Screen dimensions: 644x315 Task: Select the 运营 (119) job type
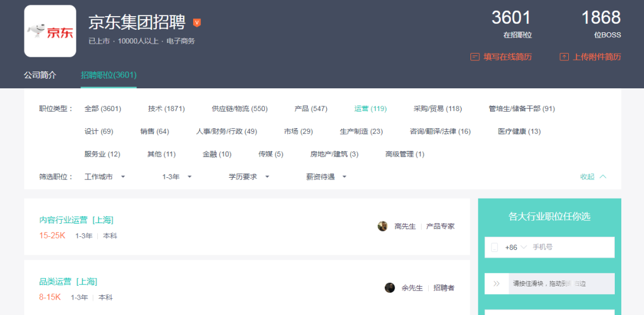[370, 109]
